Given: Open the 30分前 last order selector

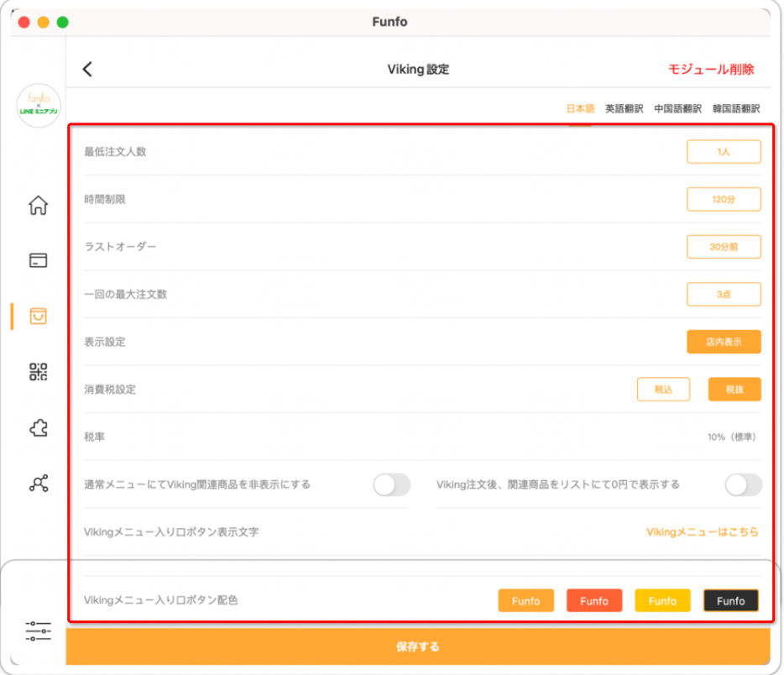Looking at the screenshot, I should pyautogui.click(x=724, y=247).
